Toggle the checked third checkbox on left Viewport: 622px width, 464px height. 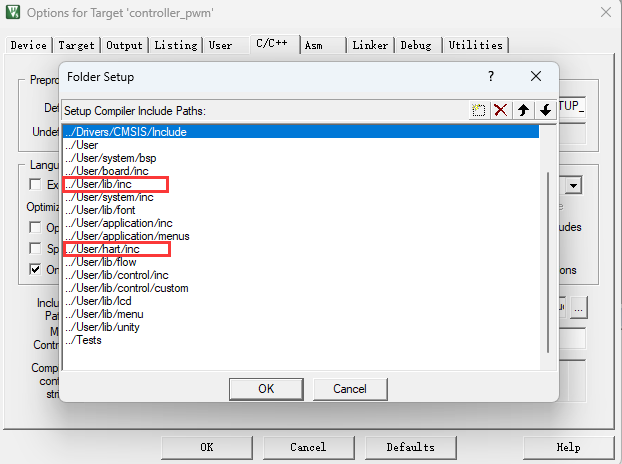[x=36, y=269]
